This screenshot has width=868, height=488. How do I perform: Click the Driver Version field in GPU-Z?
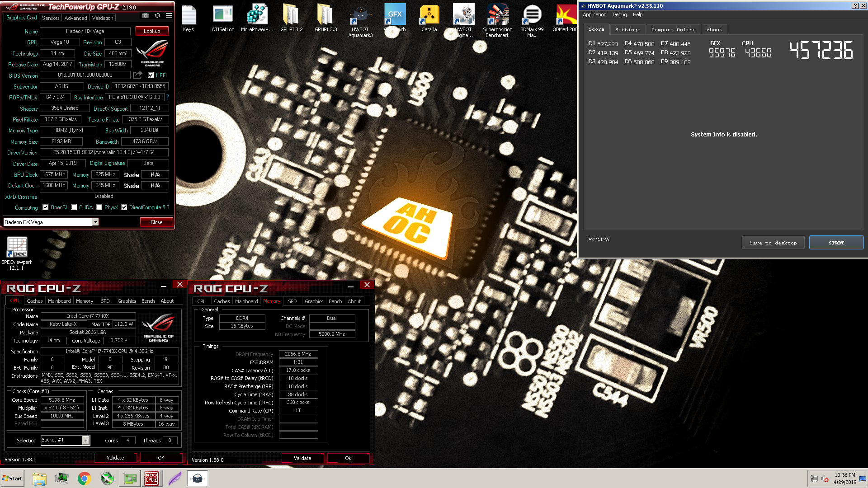coord(104,152)
